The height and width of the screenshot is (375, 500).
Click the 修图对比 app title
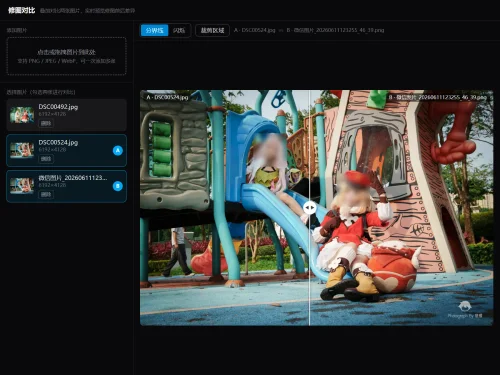[x=22, y=10]
